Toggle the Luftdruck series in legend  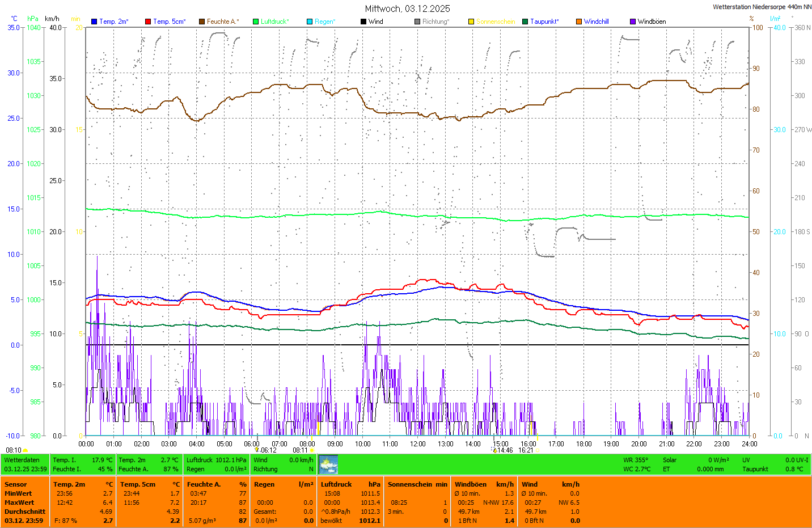click(x=274, y=22)
